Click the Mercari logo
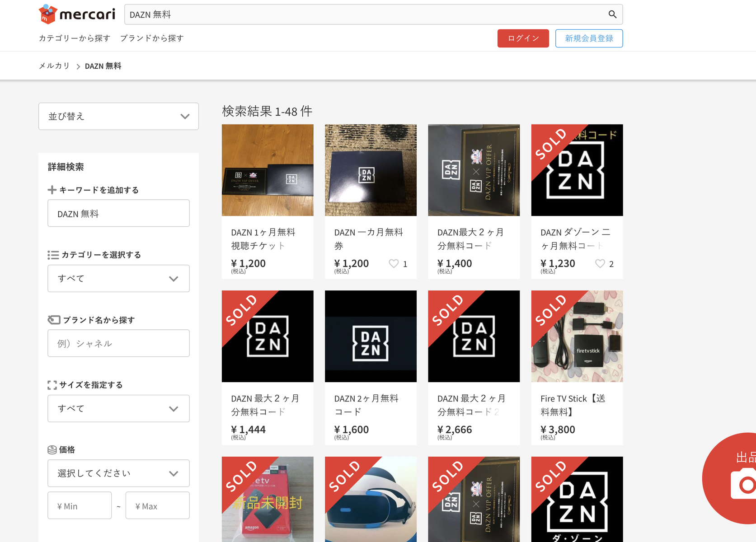 pos(77,14)
